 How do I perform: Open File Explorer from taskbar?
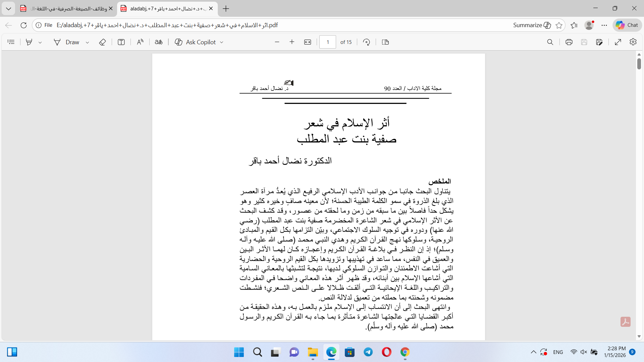click(x=313, y=352)
